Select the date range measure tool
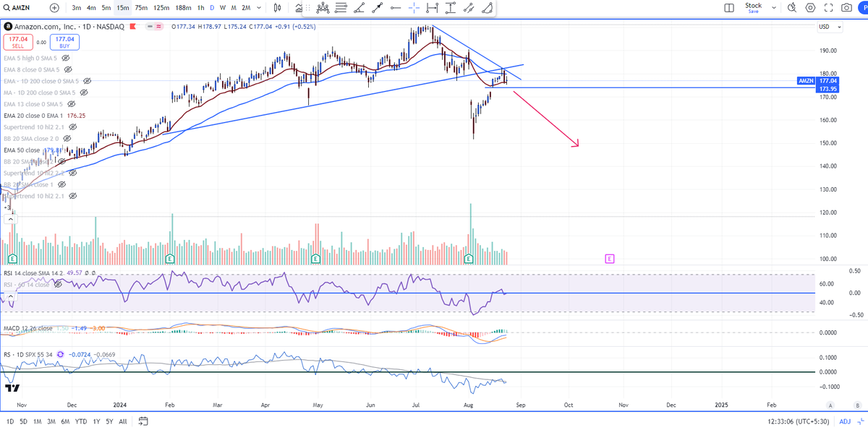Screen dimensions: 868x430 [433, 8]
